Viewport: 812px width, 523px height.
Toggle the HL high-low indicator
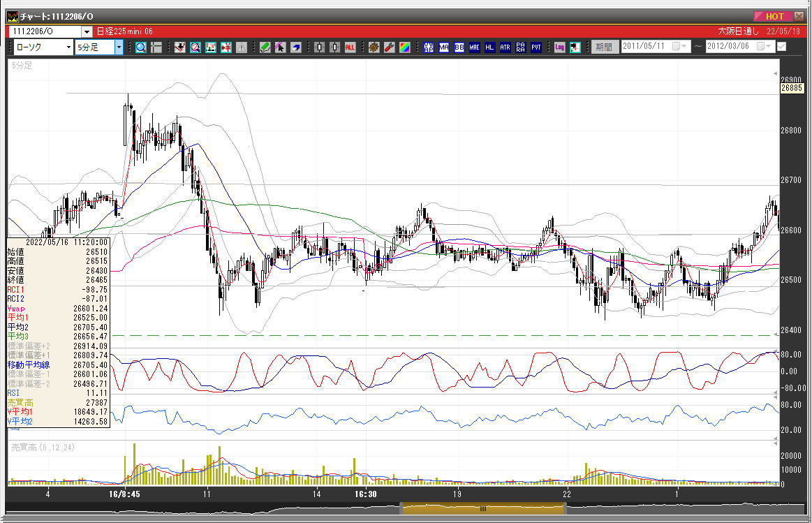point(490,47)
